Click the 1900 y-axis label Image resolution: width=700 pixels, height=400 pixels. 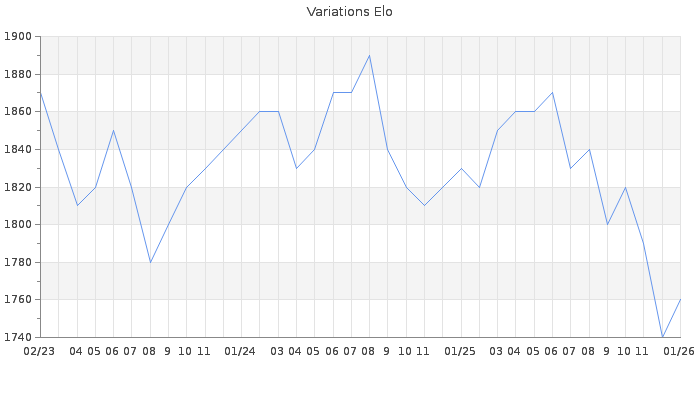point(18,37)
